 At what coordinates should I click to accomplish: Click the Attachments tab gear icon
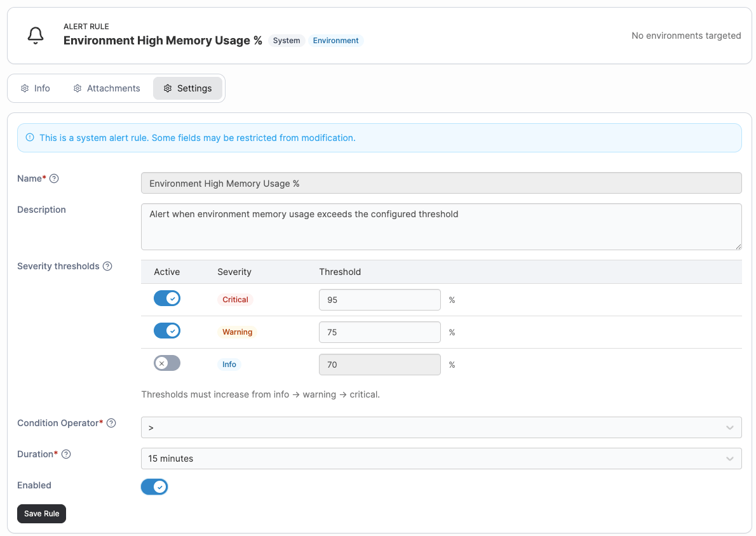(x=77, y=88)
